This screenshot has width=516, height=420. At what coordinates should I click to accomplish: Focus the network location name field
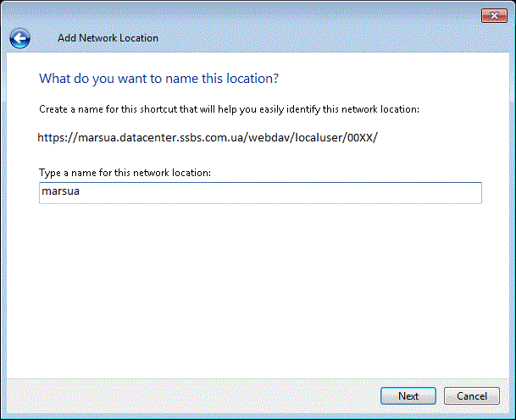(x=260, y=193)
